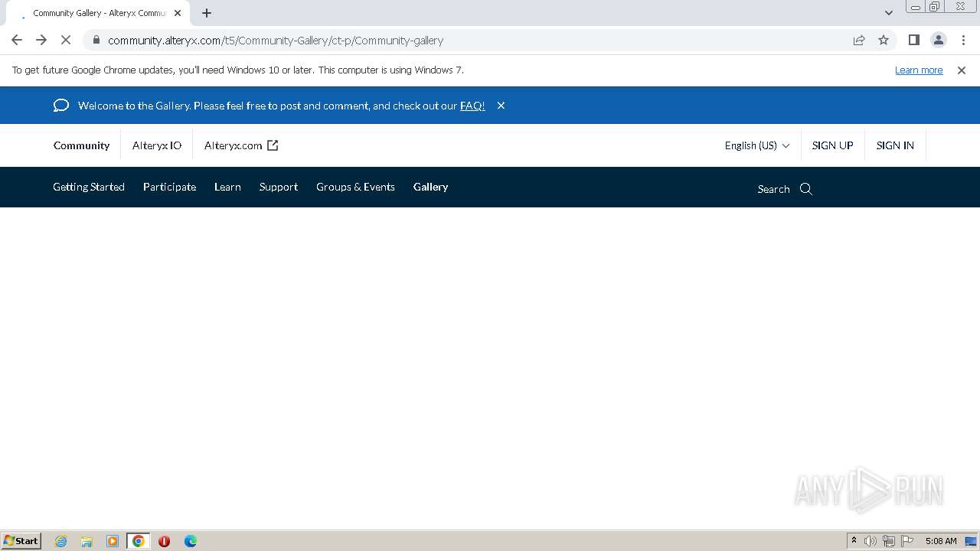
Task: Open the Action Center flag icon
Action: point(907,541)
